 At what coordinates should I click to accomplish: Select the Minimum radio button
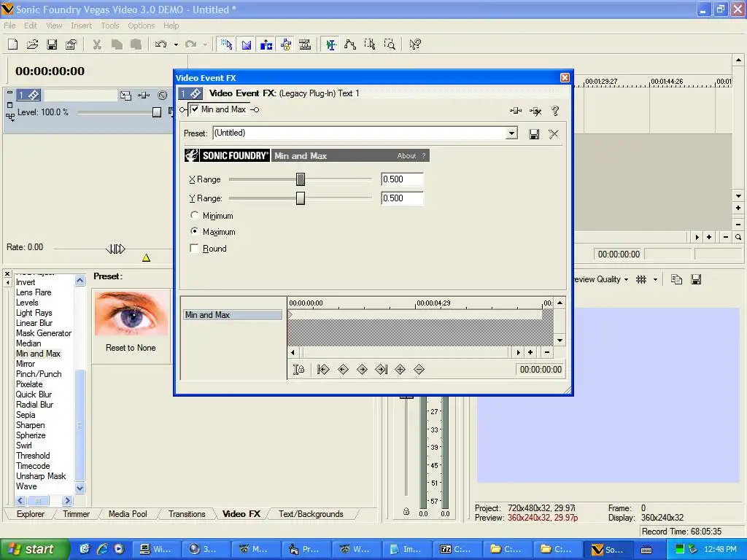194,215
